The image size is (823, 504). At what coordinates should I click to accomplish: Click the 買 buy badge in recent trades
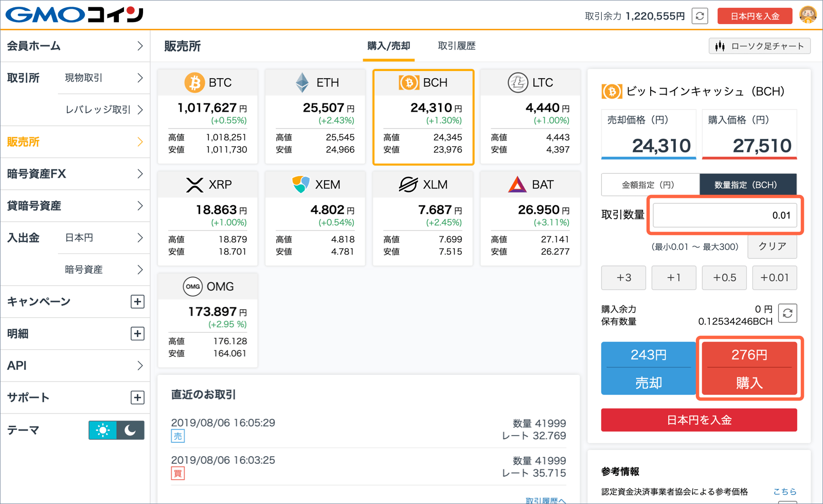pyautogui.click(x=177, y=473)
